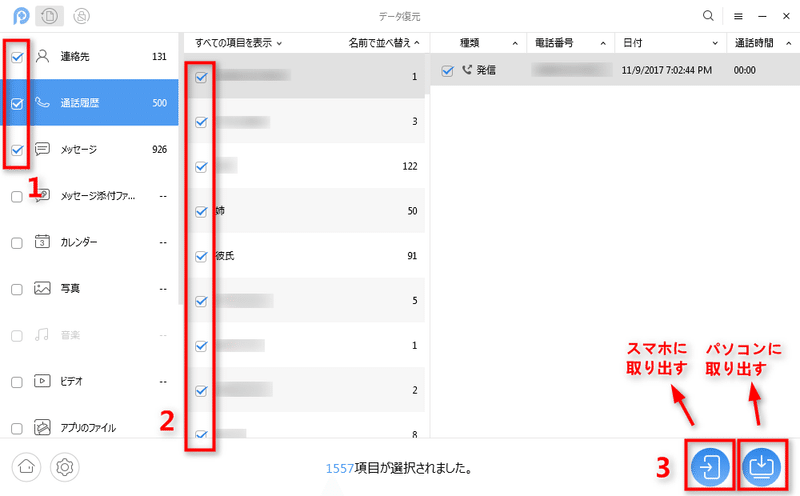Uncheck the メッセージ checkbox
This screenshot has width=800, height=496.
(x=17, y=150)
